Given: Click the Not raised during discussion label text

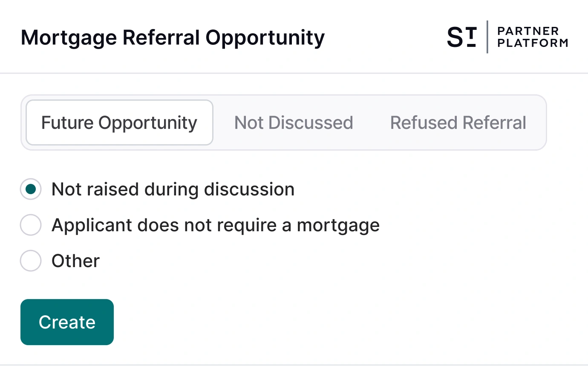Looking at the screenshot, I should 173,189.
